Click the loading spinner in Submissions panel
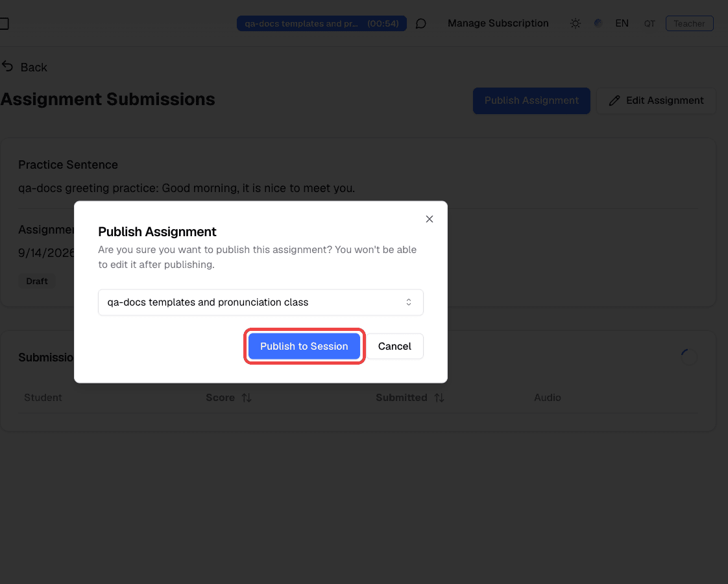Viewport: 728px width, 584px height. [x=688, y=357]
